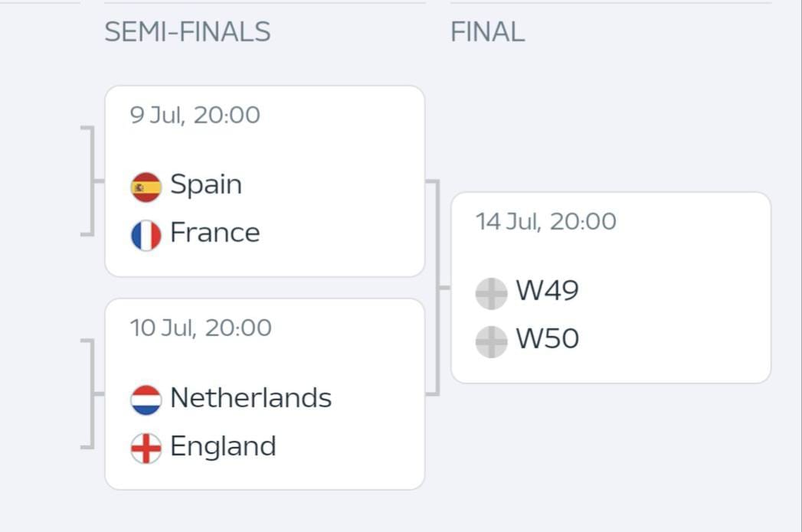Open the 14 Jul final match card

pyautogui.click(x=611, y=288)
